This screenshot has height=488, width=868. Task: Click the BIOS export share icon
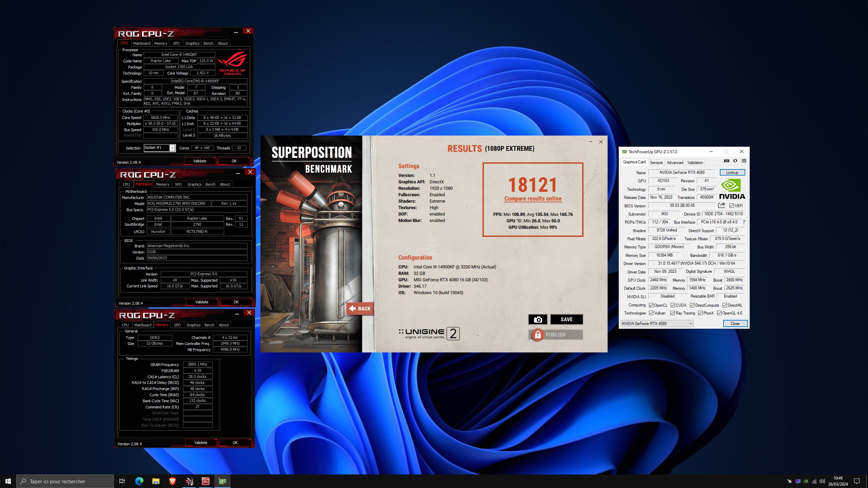tap(722, 205)
